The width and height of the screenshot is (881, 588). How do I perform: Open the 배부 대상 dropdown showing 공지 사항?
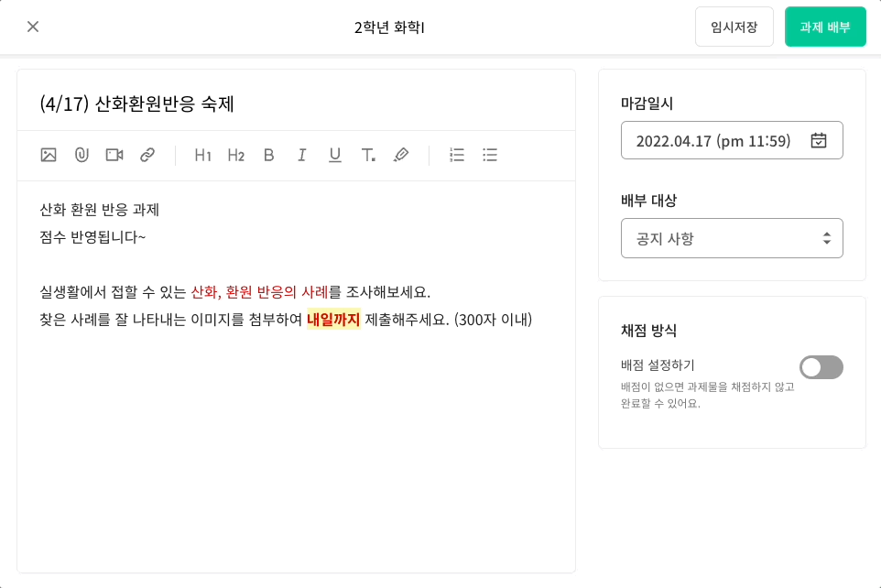tap(732, 238)
